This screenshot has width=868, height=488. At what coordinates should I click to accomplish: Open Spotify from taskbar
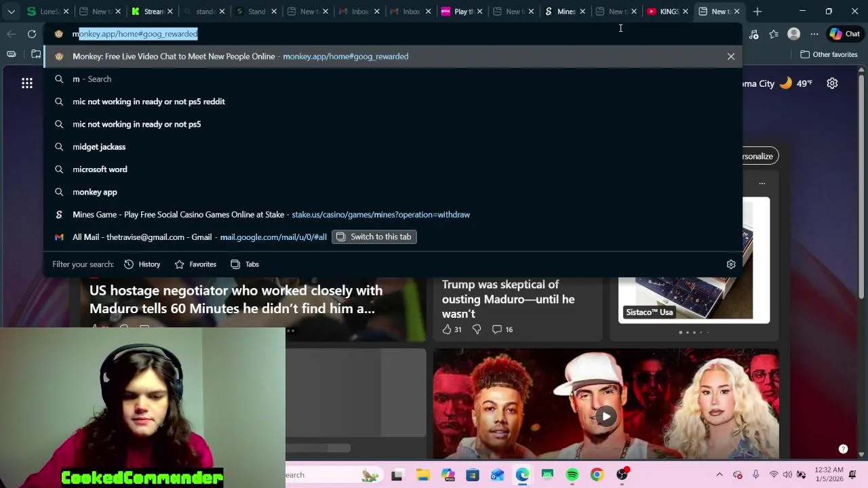pyautogui.click(x=572, y=474)
